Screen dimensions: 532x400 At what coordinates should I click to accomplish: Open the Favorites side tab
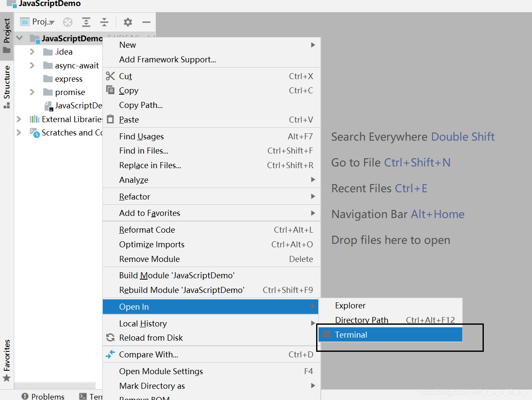(x=6, y=360)
